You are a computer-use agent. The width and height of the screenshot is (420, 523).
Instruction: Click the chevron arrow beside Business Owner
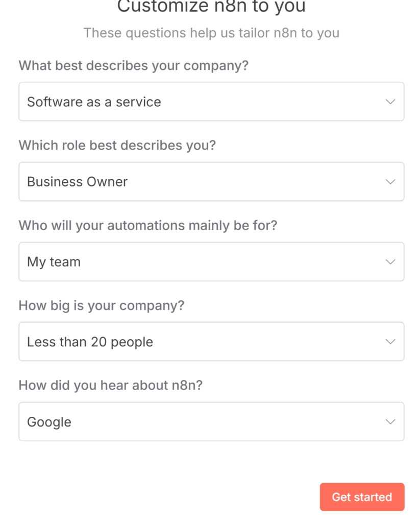pos(390,182)
